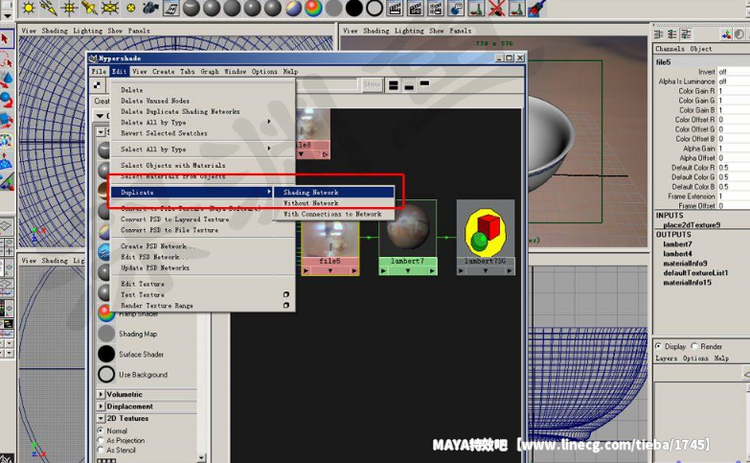This screenshot has width=750, height=463.
Task: Click Edit Texture menu item
Action: (x=142, y=284)
